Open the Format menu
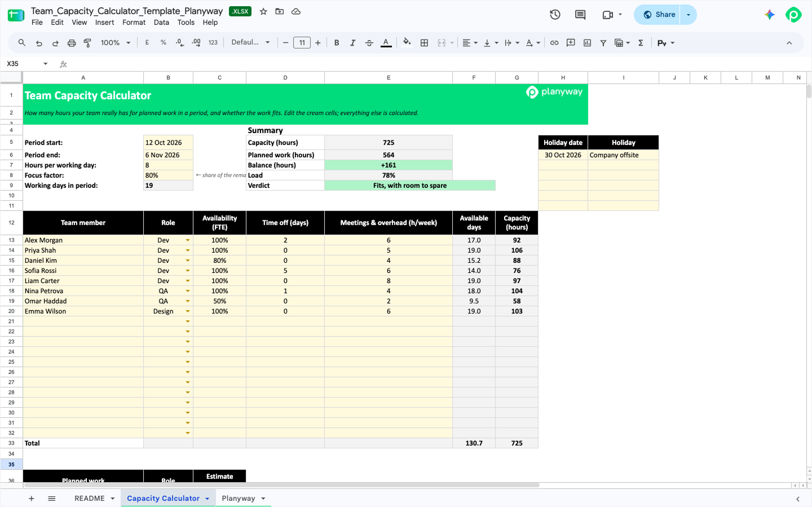The height and width of the screenshot is (507, 812). (134, 23)
